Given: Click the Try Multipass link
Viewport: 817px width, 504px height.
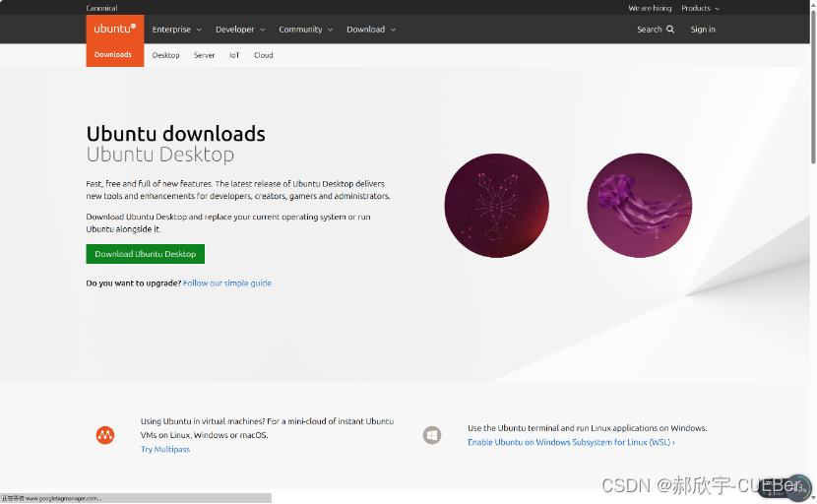Looking at the screenshot, I should (165, 449).
